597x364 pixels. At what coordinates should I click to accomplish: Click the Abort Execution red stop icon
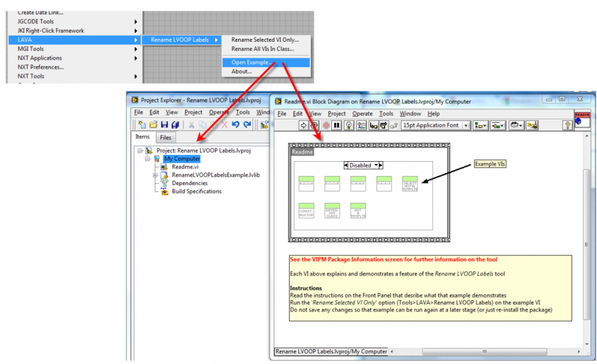tap(326, 125)
